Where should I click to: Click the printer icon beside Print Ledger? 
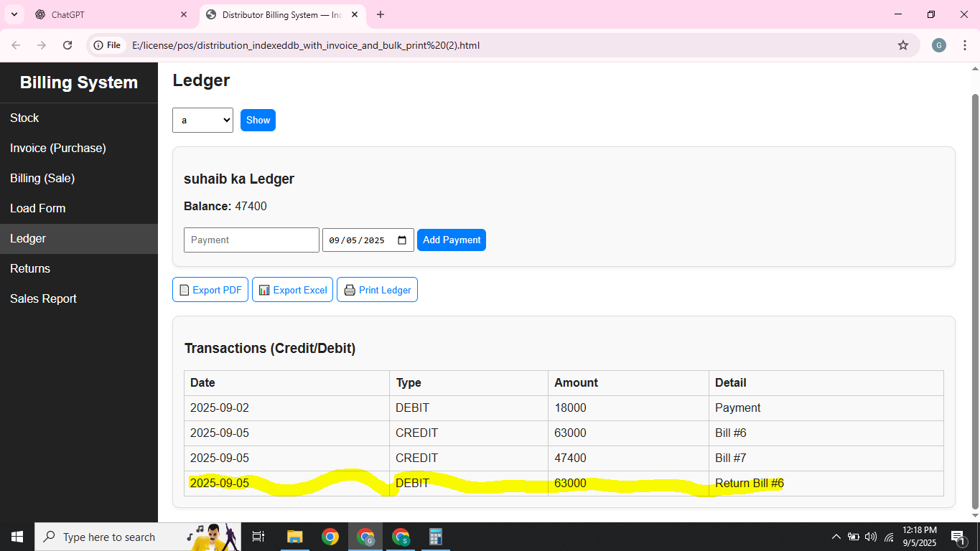click(350, 289)
